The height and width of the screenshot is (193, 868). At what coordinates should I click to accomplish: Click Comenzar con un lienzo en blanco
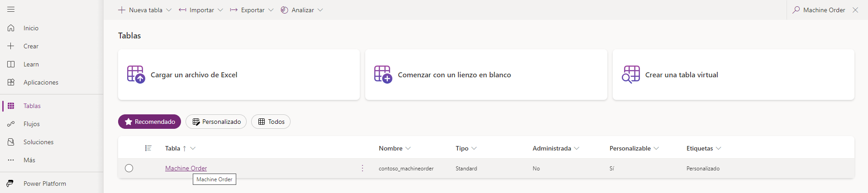point(486,75)
